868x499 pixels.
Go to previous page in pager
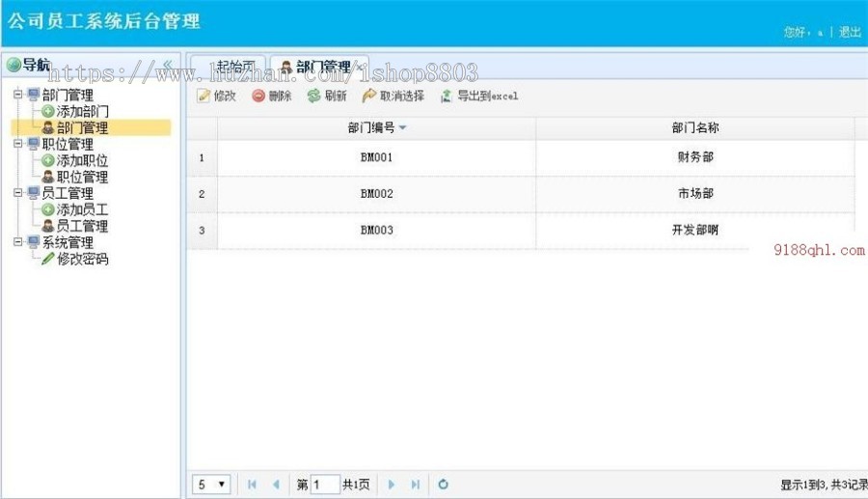tap(276, 485)
